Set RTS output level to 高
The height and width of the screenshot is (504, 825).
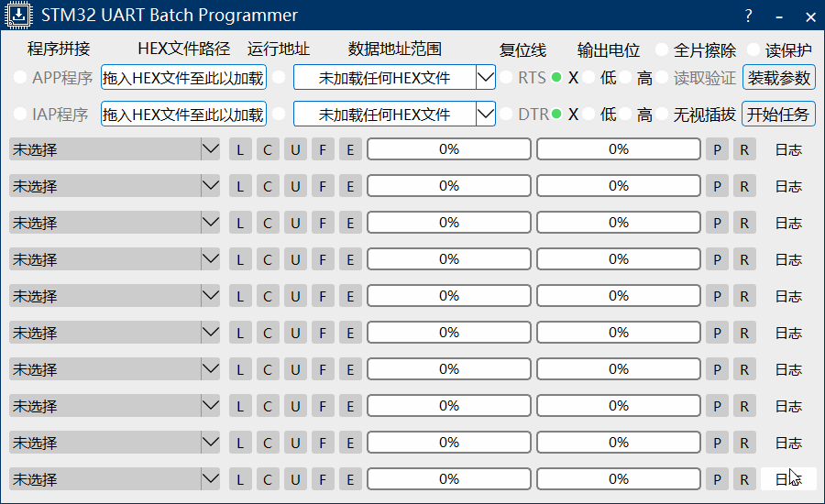point(625,77)
